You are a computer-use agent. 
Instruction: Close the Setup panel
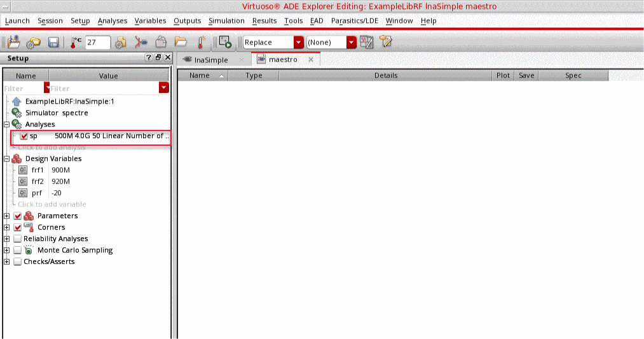point(168,57)
